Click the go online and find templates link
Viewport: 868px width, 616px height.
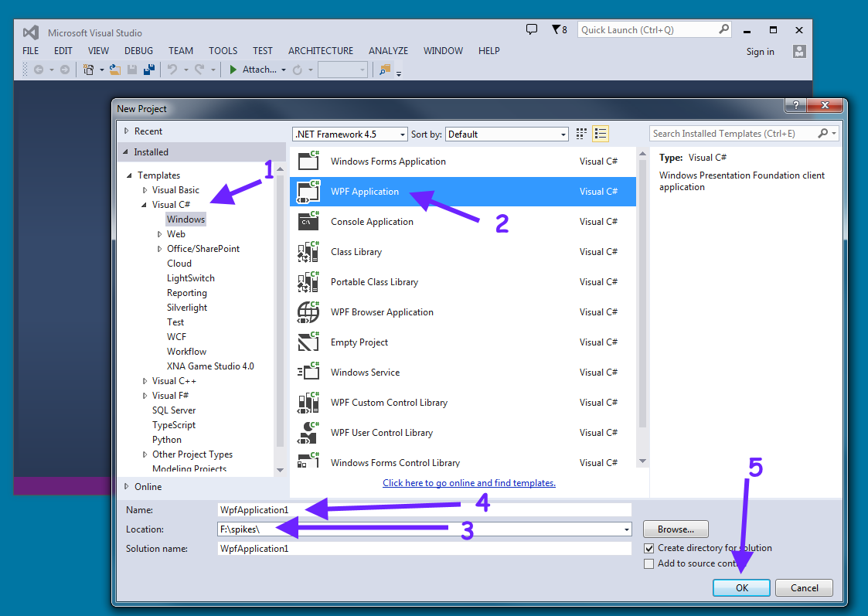(x=469, y=482)
